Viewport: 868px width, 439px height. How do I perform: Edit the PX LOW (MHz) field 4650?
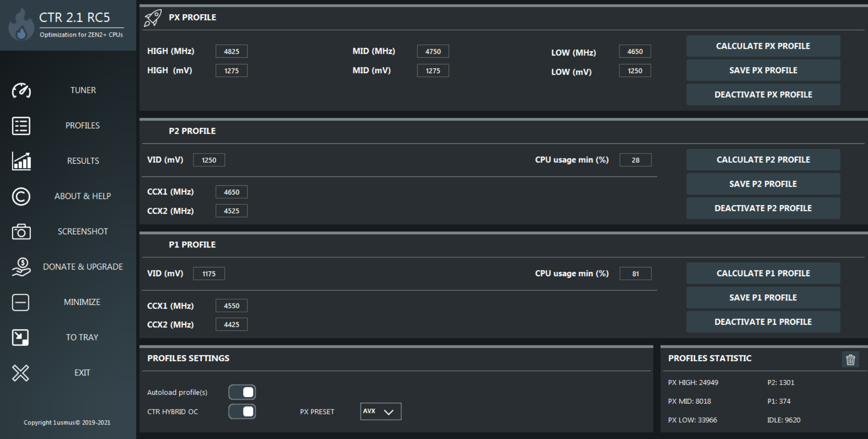tap(635, 51)
